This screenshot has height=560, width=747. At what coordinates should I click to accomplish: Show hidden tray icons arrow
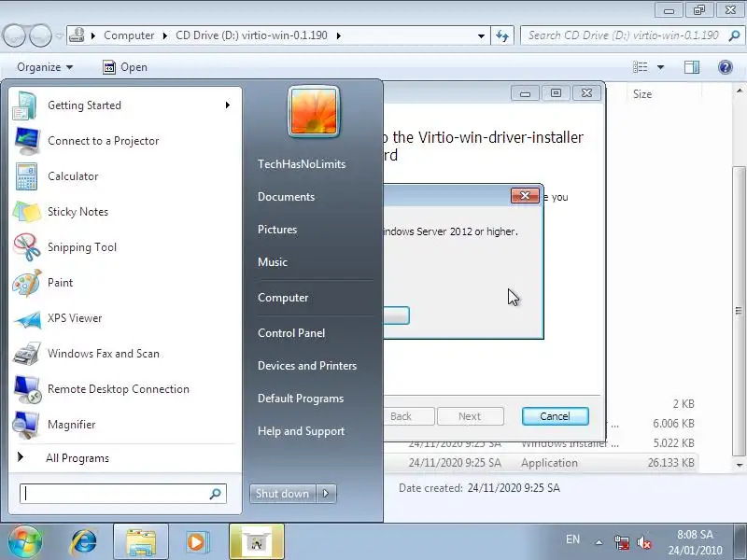599,542
